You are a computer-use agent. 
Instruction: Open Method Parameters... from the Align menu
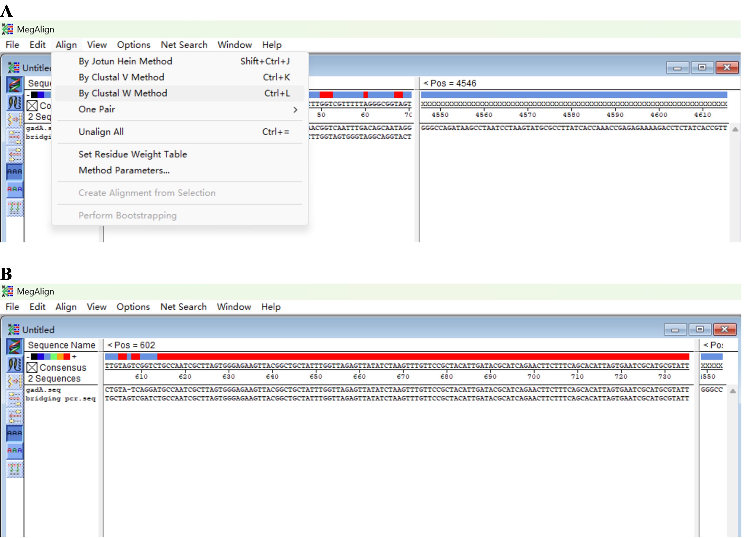click(124, 170)
